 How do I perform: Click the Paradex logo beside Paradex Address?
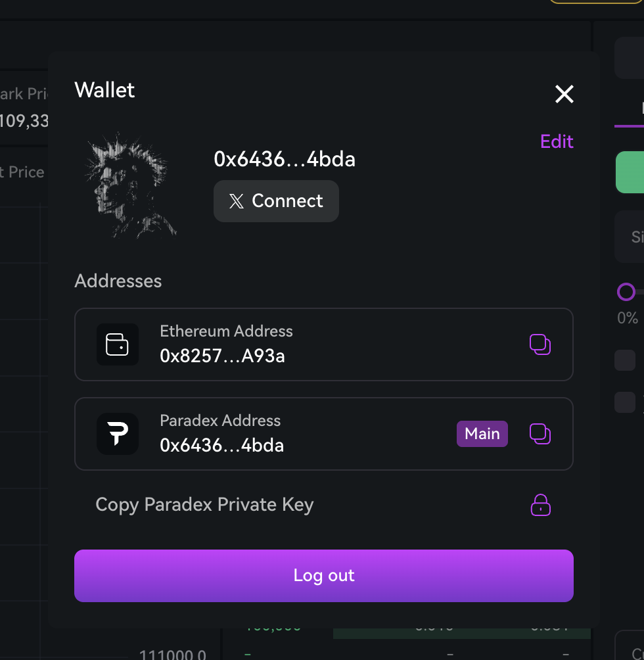(x=118, y=434)
